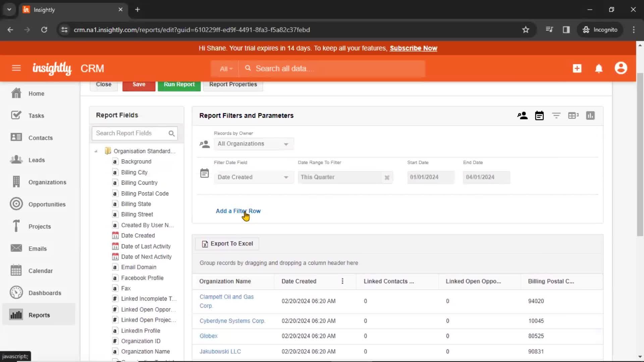Show the date filter calendar icon
The height and width of the screenshot is (362, 644).
539,116
